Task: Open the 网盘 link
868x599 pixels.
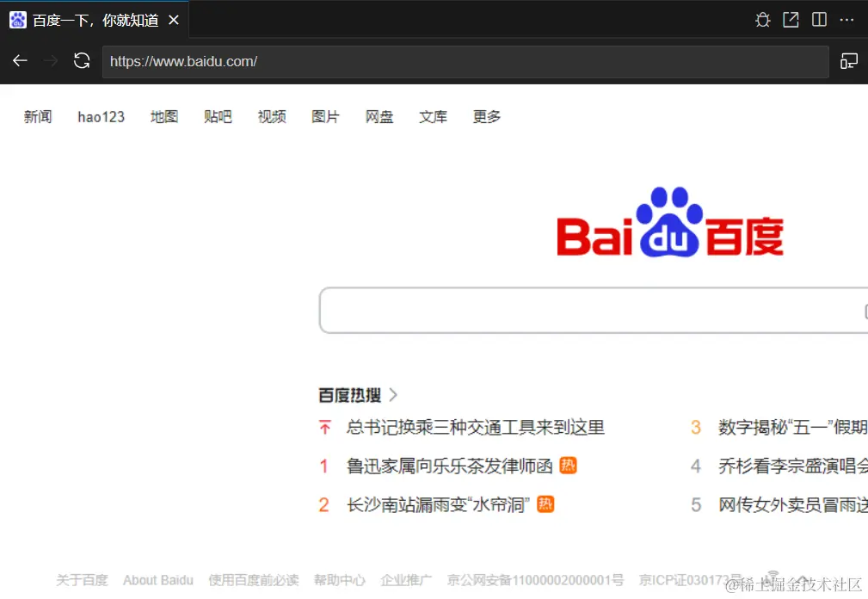Action: (379, 117)
